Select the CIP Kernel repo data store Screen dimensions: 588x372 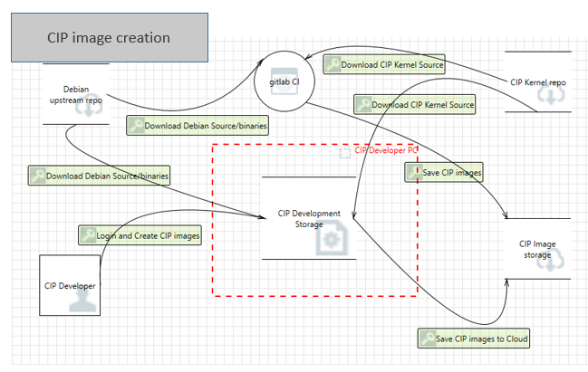pyautogui.click(x=538, y=81)
